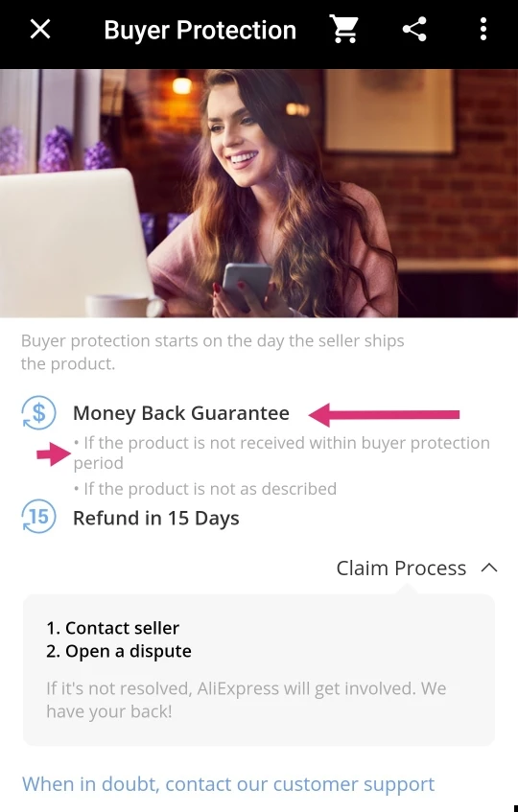Tap the woman with laptop banner image
The image size is (518, 812).
coord(259,193)
